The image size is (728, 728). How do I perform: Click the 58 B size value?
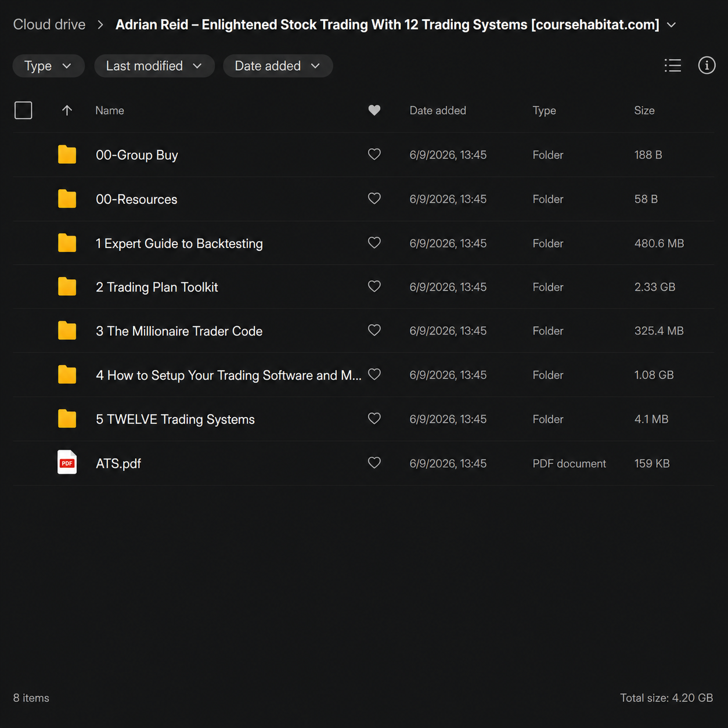(646, 199)
